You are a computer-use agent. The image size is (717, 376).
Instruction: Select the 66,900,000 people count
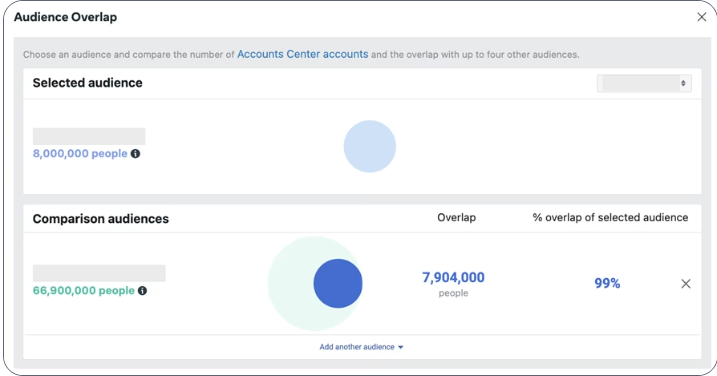pos(84,290)
